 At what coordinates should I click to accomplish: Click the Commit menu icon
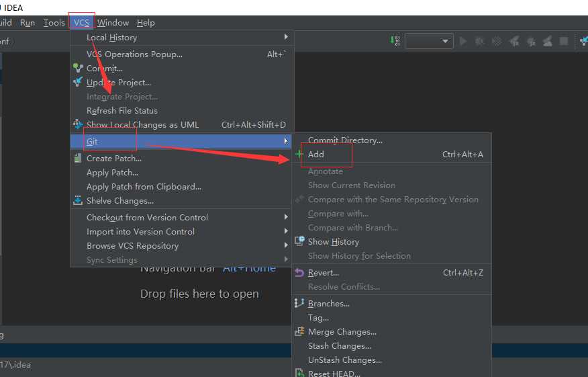click(x=78, y=68)
